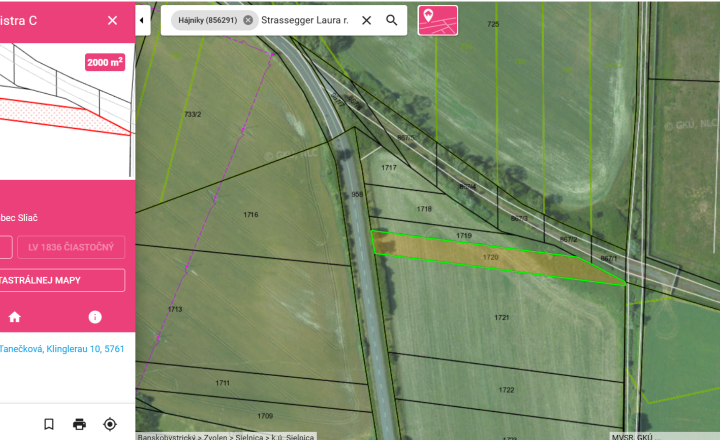Locate my position on map
720x440 pixels.
(x=110, y=424)
